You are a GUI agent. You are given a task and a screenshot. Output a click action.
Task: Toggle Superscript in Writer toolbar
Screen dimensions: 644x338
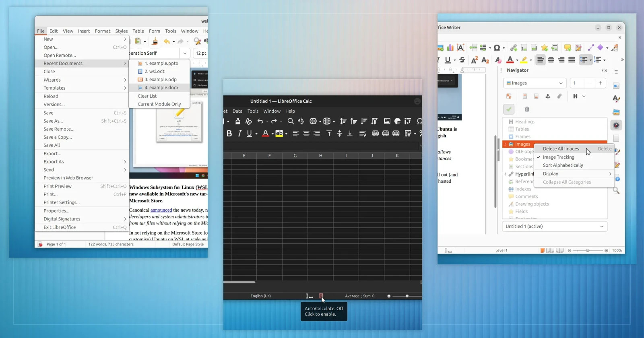[x=475, y=60]
